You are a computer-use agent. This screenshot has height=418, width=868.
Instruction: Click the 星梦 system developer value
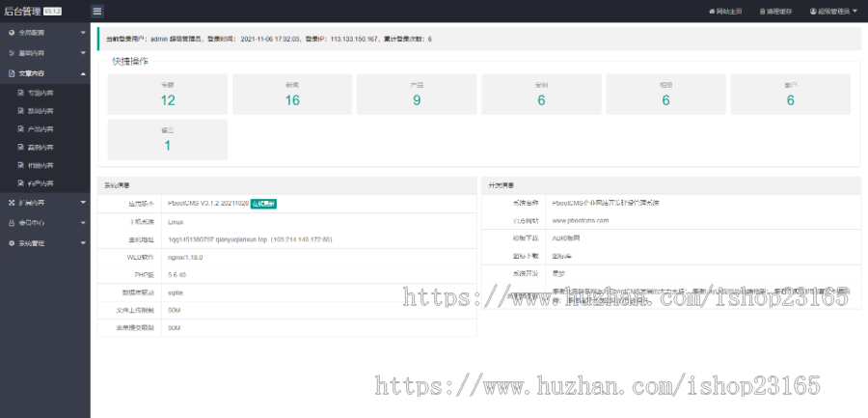(558, 274)
